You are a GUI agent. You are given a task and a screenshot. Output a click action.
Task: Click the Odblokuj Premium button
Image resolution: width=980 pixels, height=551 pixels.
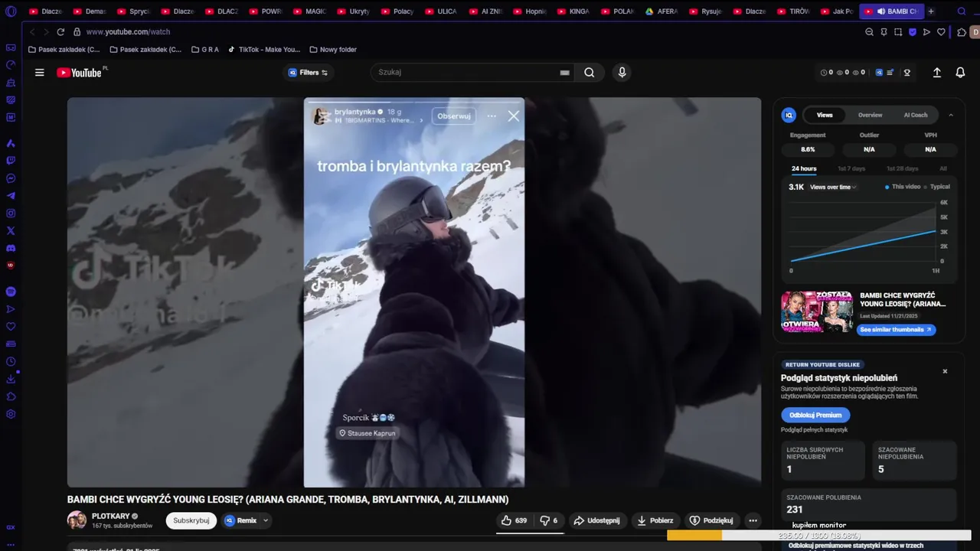point(815,415)
